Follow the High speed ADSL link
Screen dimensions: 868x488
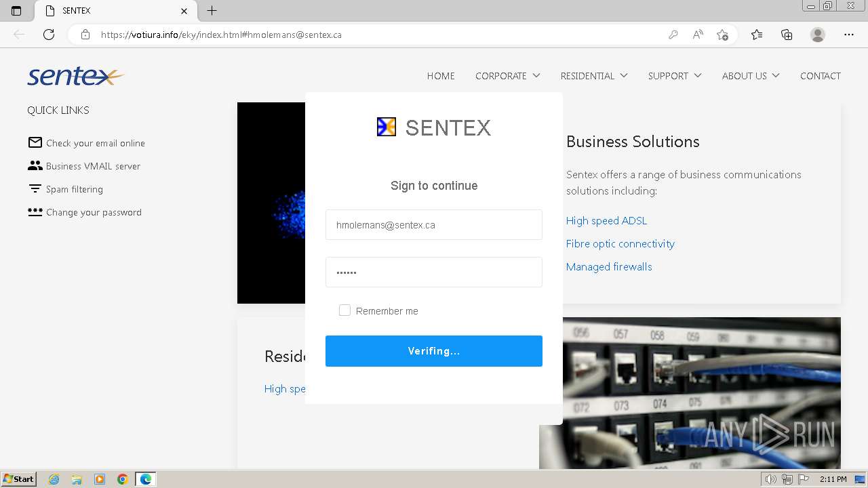click(x=606, y=220)
